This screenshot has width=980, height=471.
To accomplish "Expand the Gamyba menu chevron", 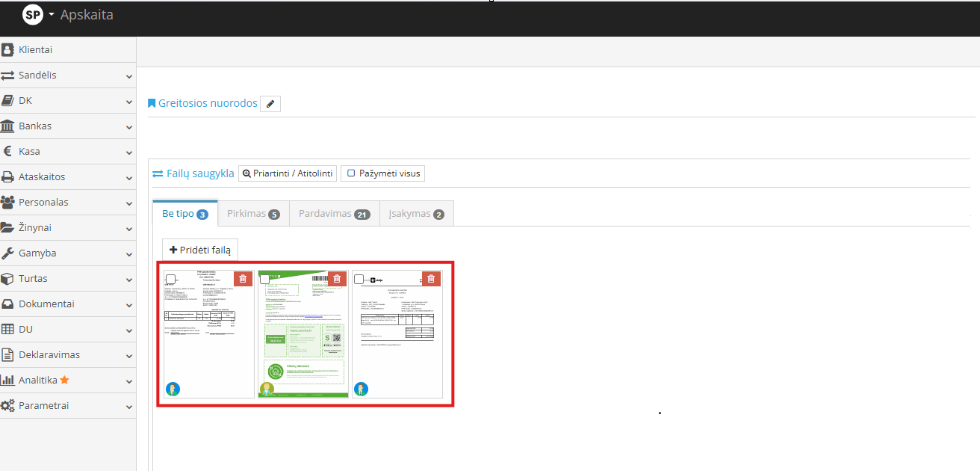I will 129,254.
